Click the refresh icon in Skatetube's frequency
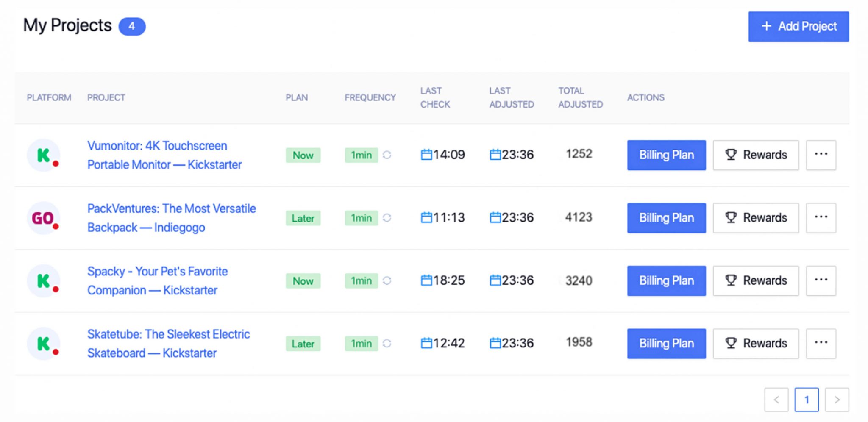The image size is (868, 422). (387, 343)
